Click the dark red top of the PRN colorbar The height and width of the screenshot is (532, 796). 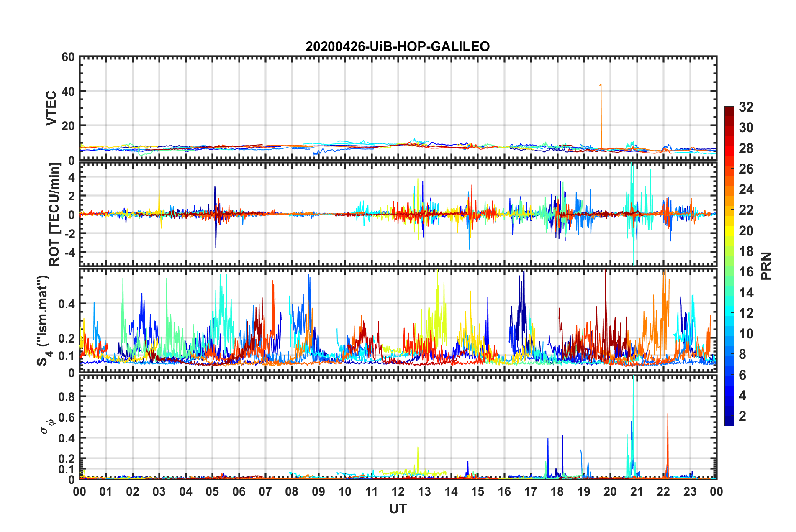click(729, 110)
